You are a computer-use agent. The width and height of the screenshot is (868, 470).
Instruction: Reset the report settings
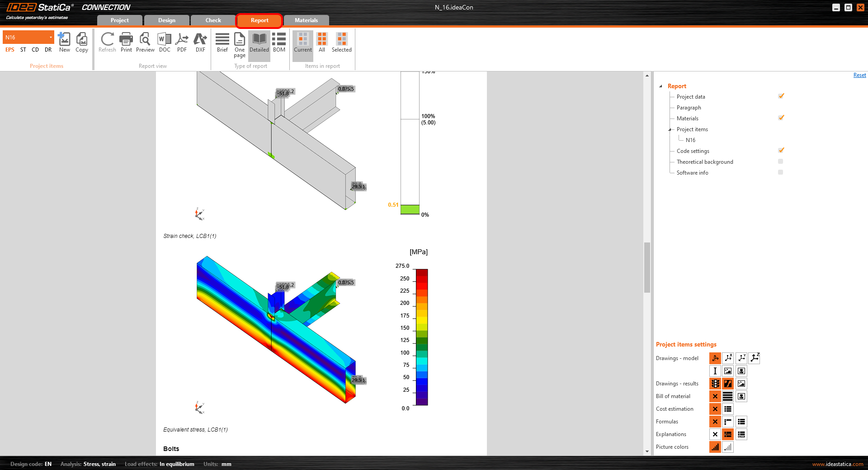point(859,75)
